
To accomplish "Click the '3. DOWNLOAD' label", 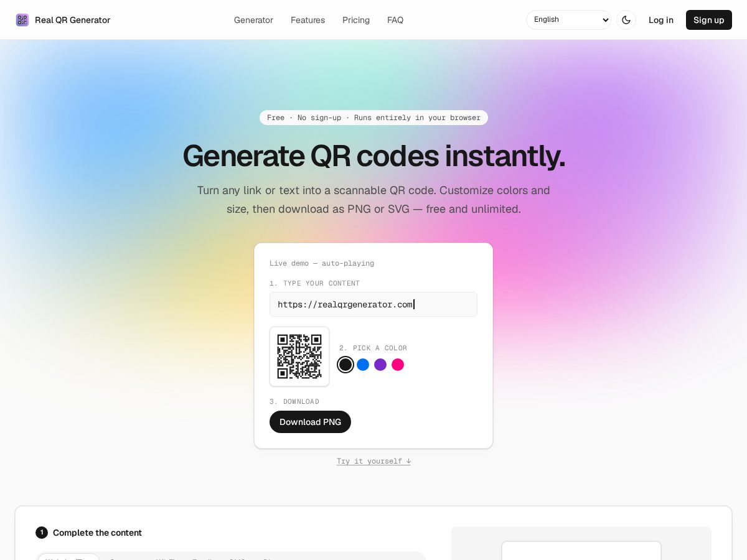I will [x=294, y=401].
